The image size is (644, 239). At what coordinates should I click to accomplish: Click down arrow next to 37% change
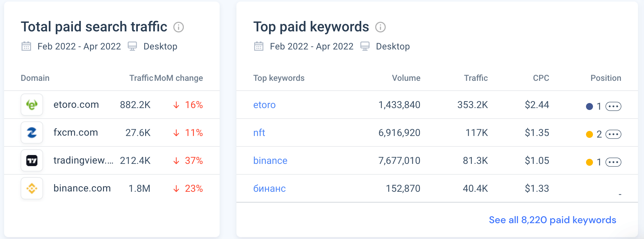pos(176,161)
